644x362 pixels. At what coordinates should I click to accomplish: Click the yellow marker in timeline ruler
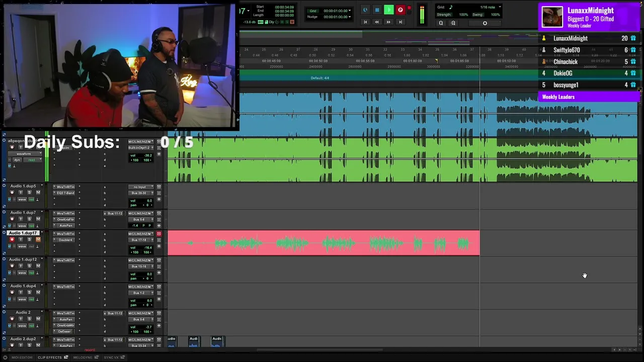[436, 61]
